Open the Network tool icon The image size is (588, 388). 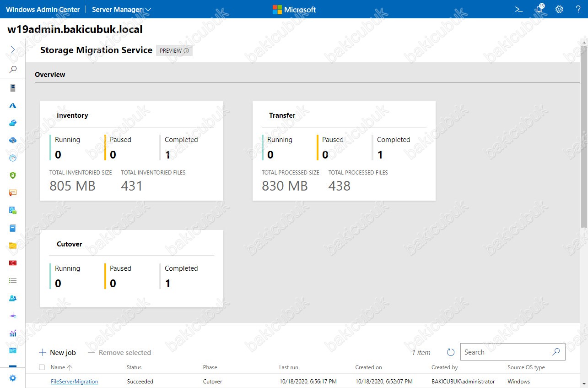(x=13, y=316)
